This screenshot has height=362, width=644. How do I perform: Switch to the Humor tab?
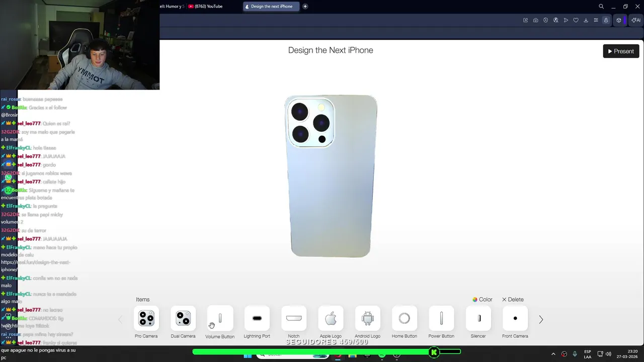tap(172, 7)
